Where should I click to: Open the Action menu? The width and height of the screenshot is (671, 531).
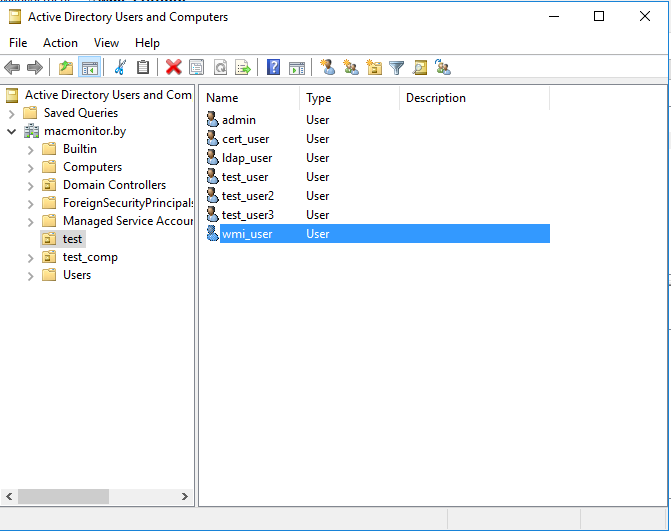tap(60, 43)
